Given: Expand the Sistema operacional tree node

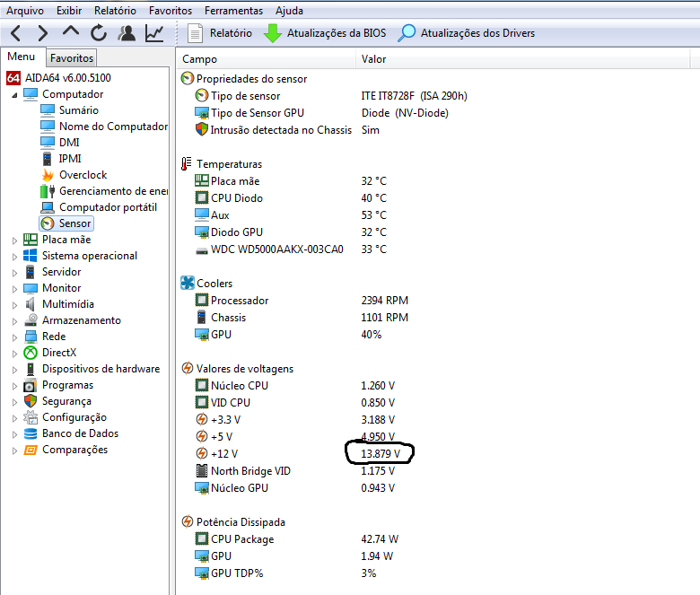Looking at the screenshot, I should point(14,256).
